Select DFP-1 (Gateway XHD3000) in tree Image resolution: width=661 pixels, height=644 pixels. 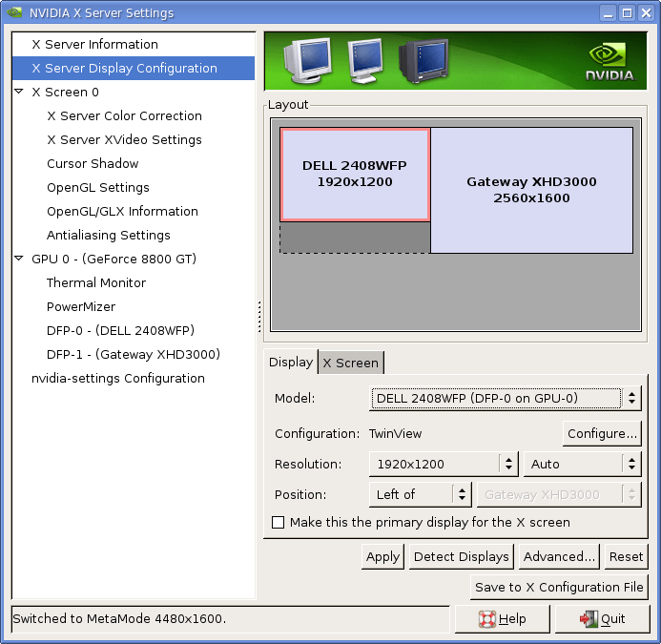tap(134, 354)
